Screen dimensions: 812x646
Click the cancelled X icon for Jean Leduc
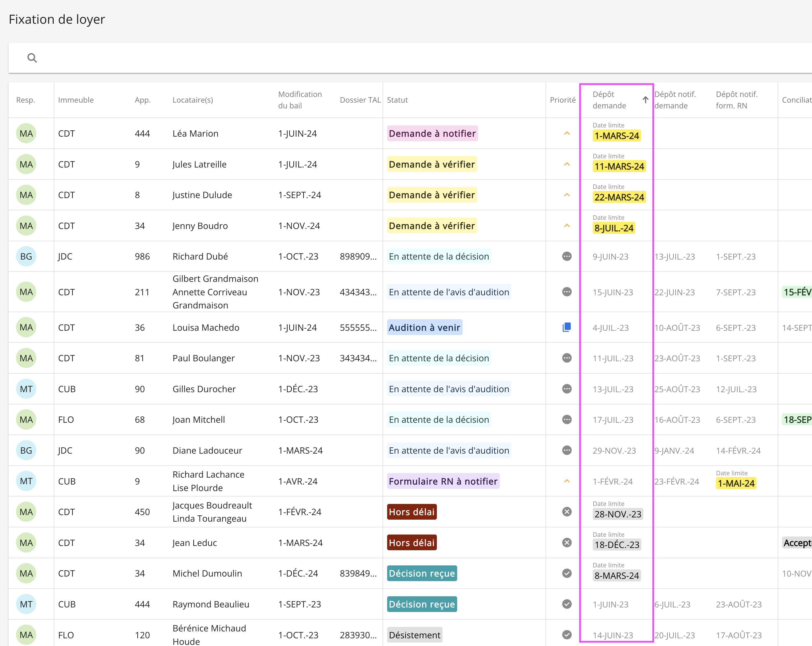[x=566, y=543]
